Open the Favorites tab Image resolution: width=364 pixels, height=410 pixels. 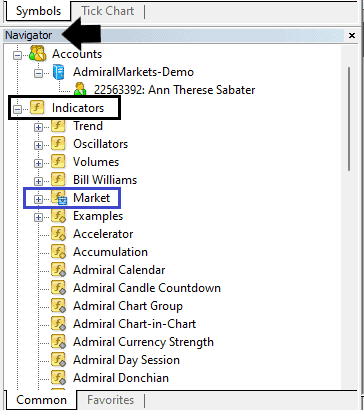(110, 400)
